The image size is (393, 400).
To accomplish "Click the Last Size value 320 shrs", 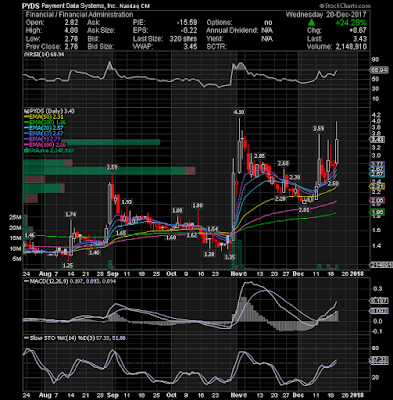I will pos(183,39).
